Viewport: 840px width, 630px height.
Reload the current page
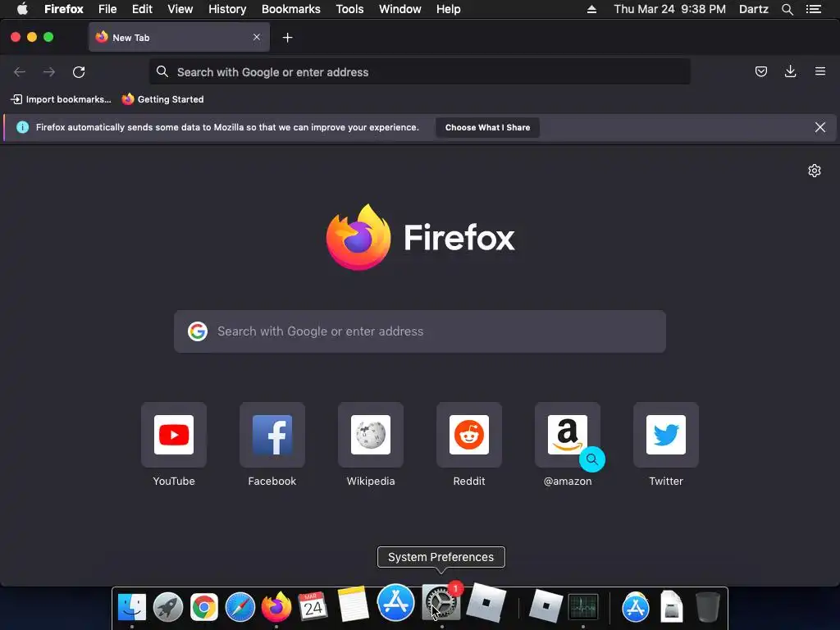coord(79,72)
